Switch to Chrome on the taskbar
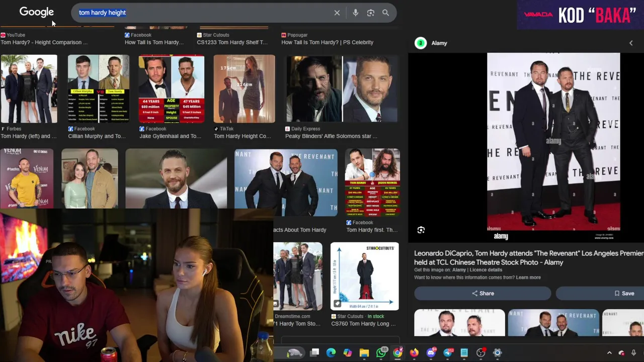644x362 pixels. pos(398,353)
